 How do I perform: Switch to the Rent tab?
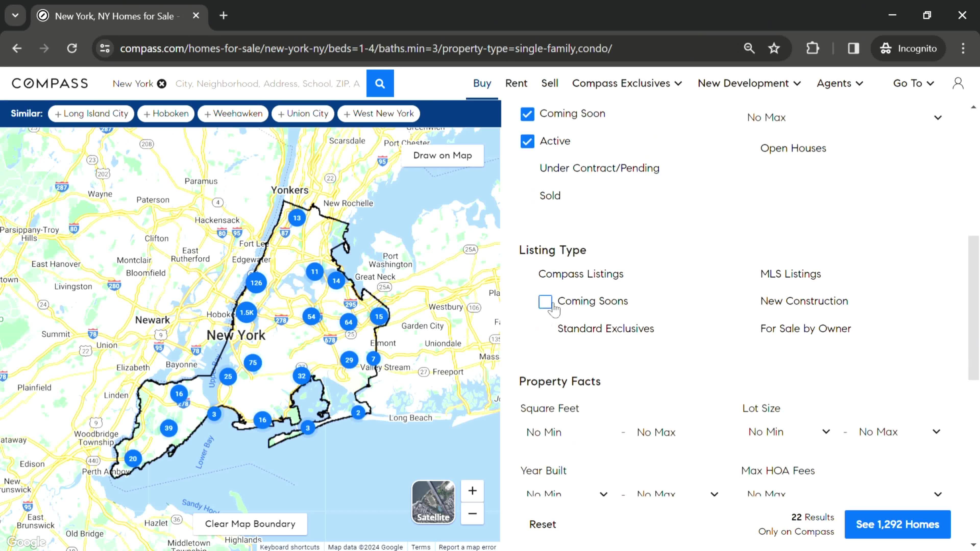click(516, 83)
